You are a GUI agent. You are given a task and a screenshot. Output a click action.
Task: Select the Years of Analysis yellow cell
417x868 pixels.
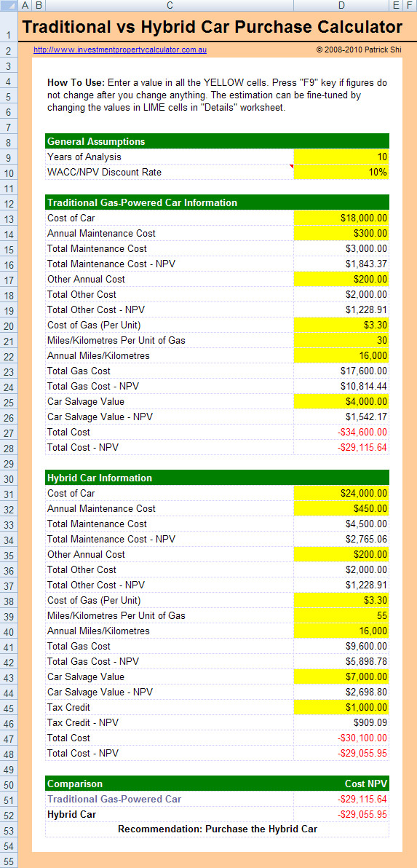click(x=341, y=157)
